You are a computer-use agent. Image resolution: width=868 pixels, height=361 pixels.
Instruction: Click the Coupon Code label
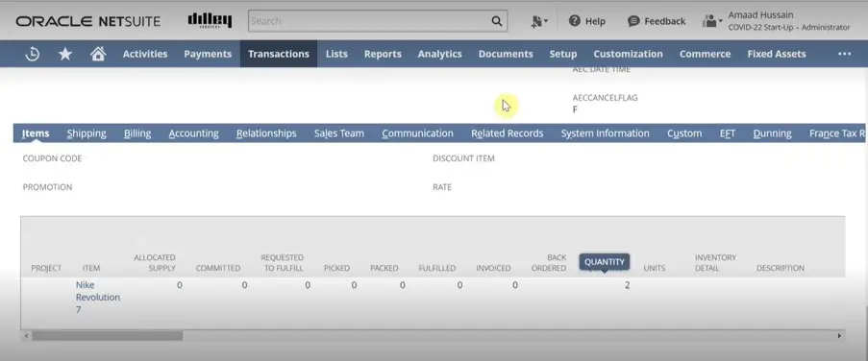point(52,158)
